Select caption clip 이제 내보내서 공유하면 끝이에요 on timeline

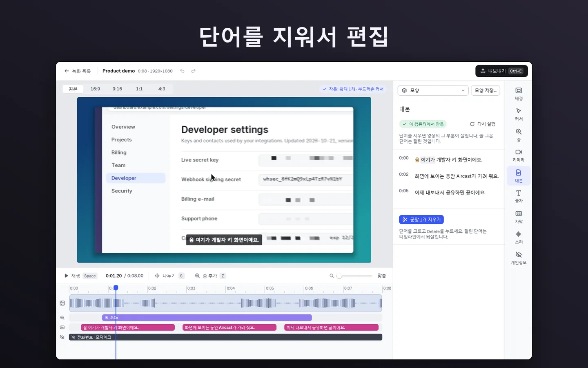click(331, 328)
